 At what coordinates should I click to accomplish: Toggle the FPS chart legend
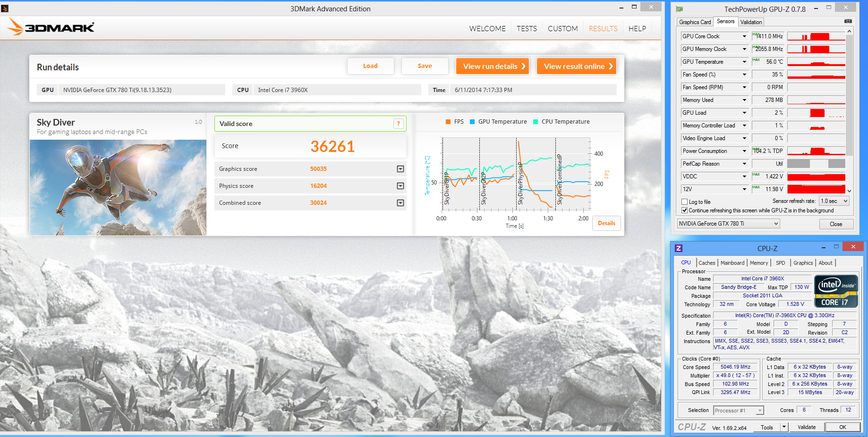(455, 122)
